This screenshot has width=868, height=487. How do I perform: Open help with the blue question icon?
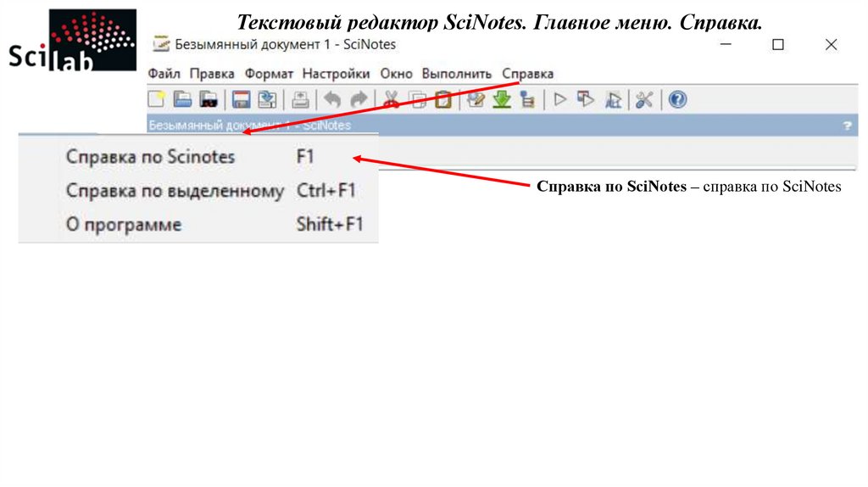point(677,100)
